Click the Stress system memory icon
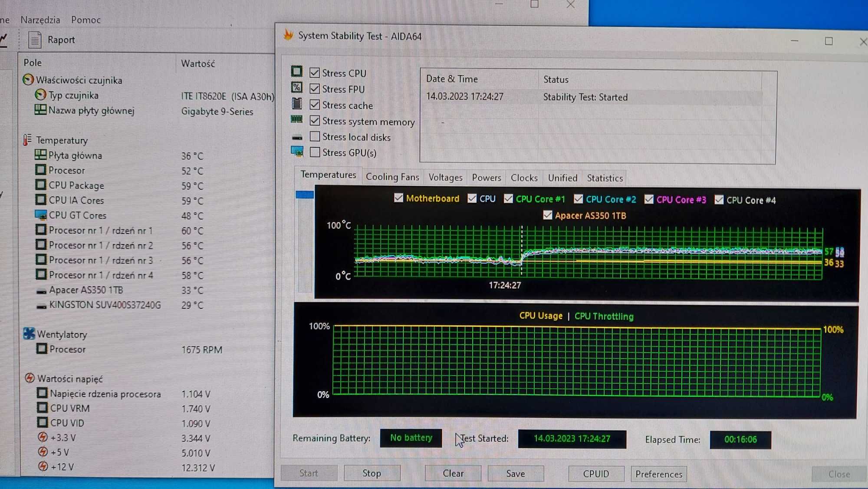The height and width of the screenshot is (489, 868). coord(297,121)
